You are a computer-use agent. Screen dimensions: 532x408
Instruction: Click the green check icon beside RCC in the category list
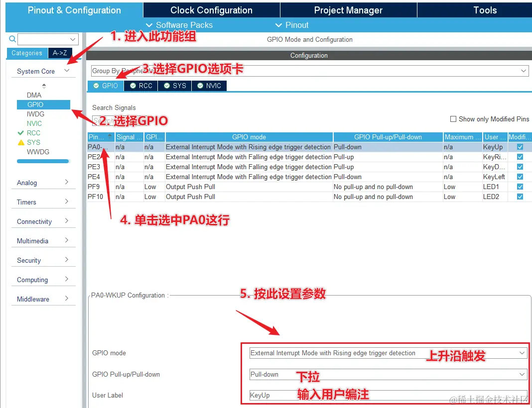pos(21,133)
